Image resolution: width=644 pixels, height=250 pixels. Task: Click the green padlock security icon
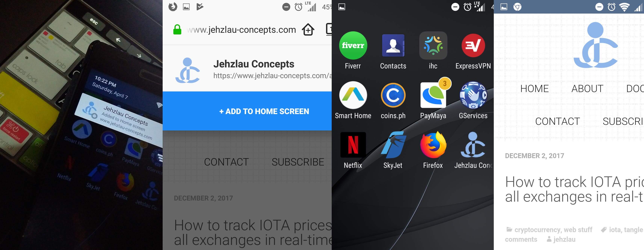177,30
